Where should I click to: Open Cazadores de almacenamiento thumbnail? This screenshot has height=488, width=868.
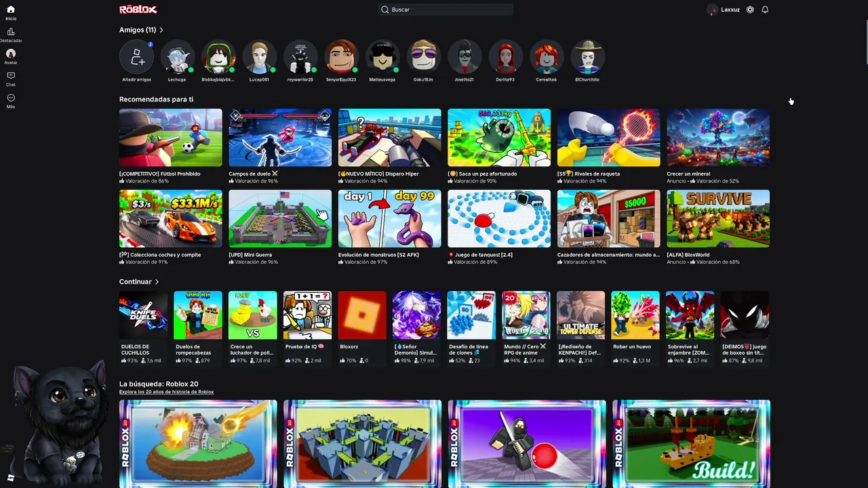(x=608, y=218)
